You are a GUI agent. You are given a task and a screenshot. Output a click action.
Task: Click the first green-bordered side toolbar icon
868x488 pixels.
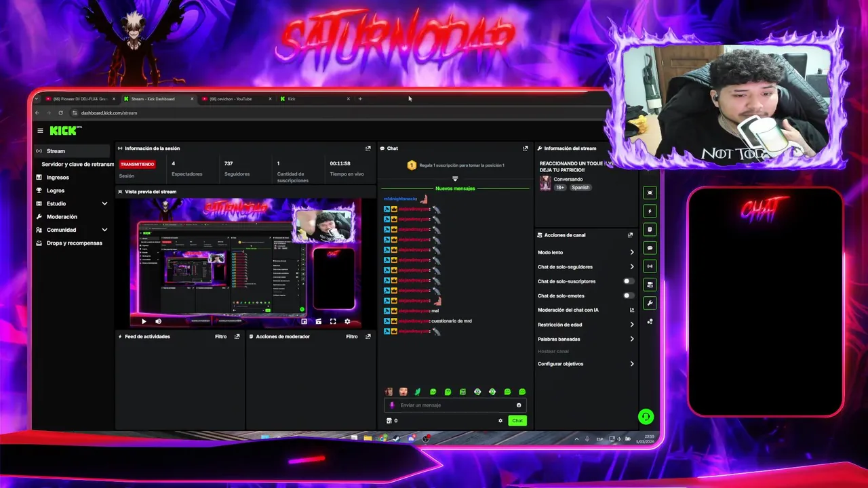[x=650, y=192]
